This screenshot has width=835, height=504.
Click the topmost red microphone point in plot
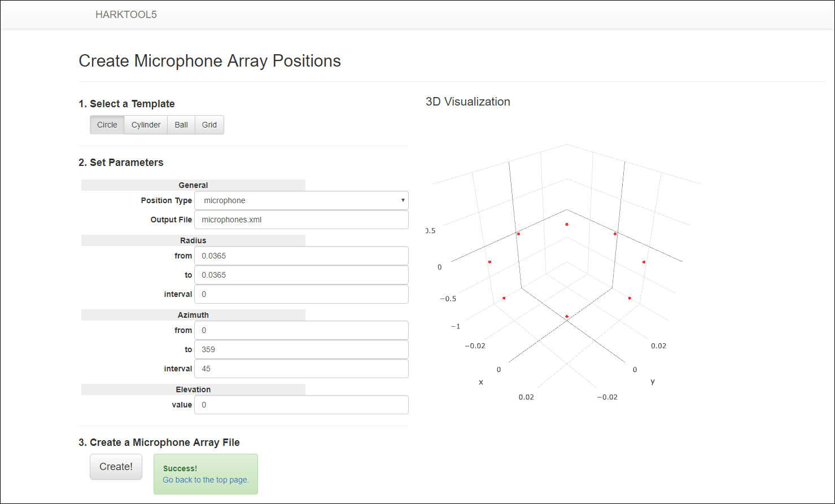(x=567, y=225)
